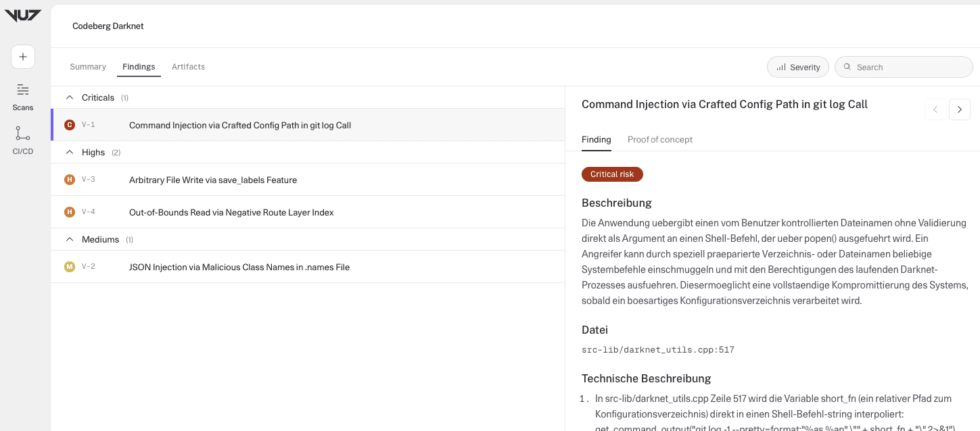Open the CI/CD sidebar section
Image resolution: width=980 pixels, height=431 pixels.
23,141
